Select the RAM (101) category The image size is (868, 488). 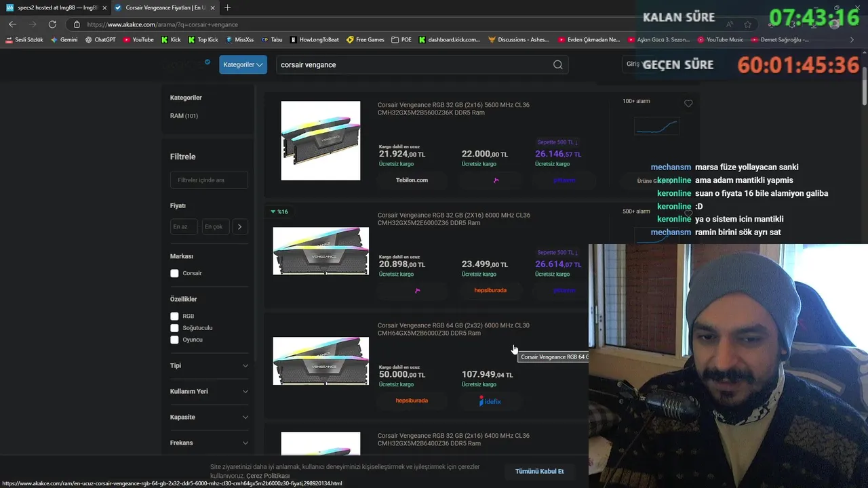click(x=184, y=116)
